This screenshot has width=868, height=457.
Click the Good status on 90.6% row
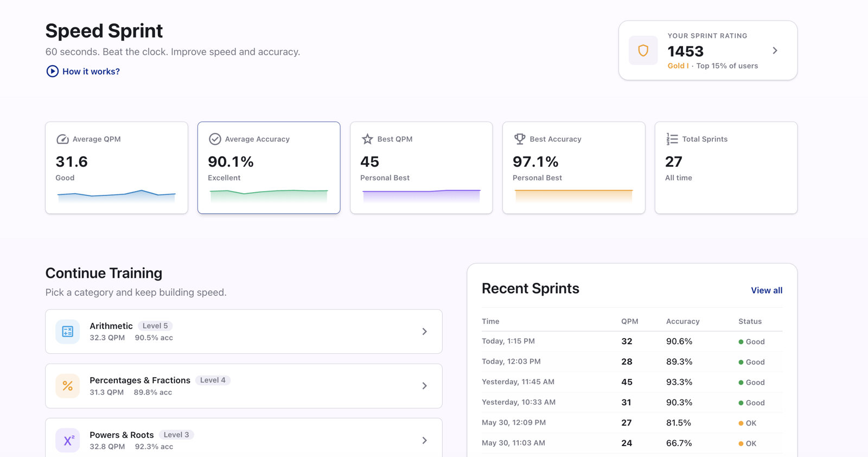(752, 341)
